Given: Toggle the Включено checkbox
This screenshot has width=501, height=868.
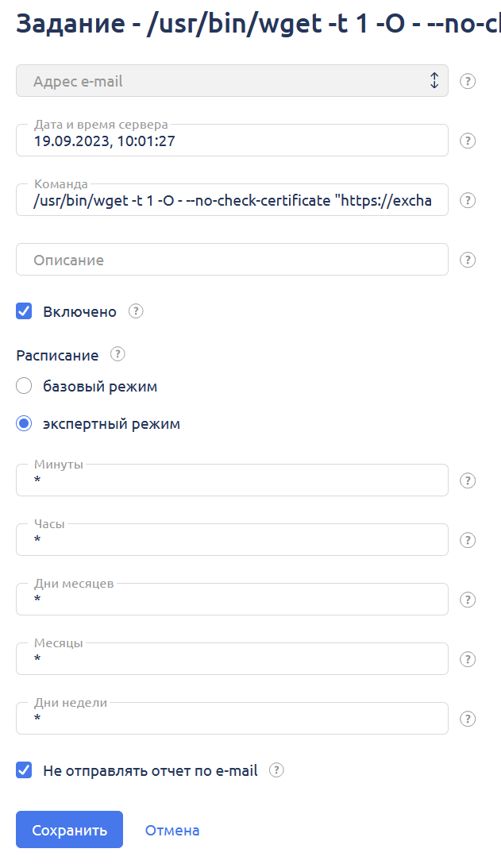Looking at the screenshot, I should [25, 311].
